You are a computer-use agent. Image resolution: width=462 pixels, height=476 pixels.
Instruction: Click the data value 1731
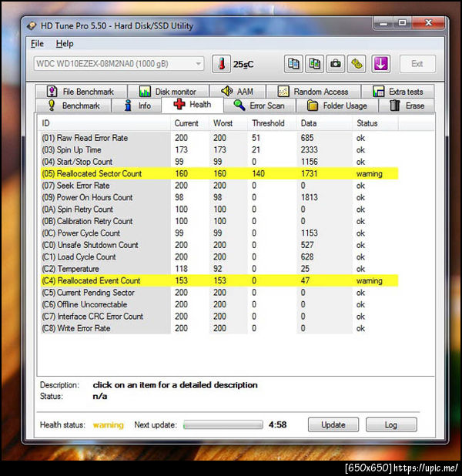click(x=309, y=173)
